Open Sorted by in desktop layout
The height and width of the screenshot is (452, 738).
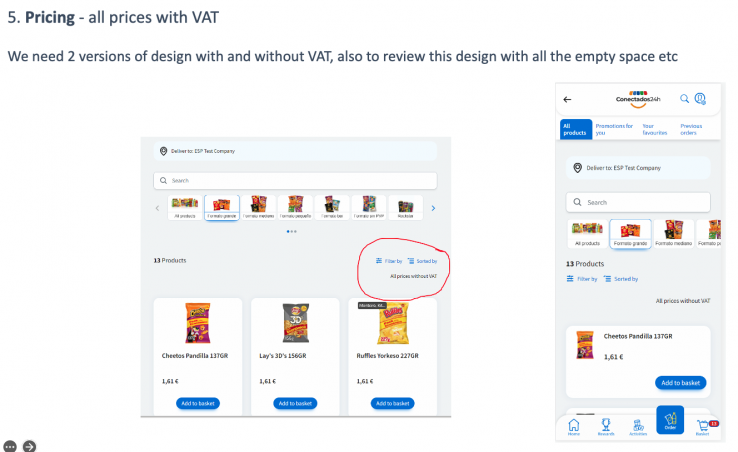(423, 261)
